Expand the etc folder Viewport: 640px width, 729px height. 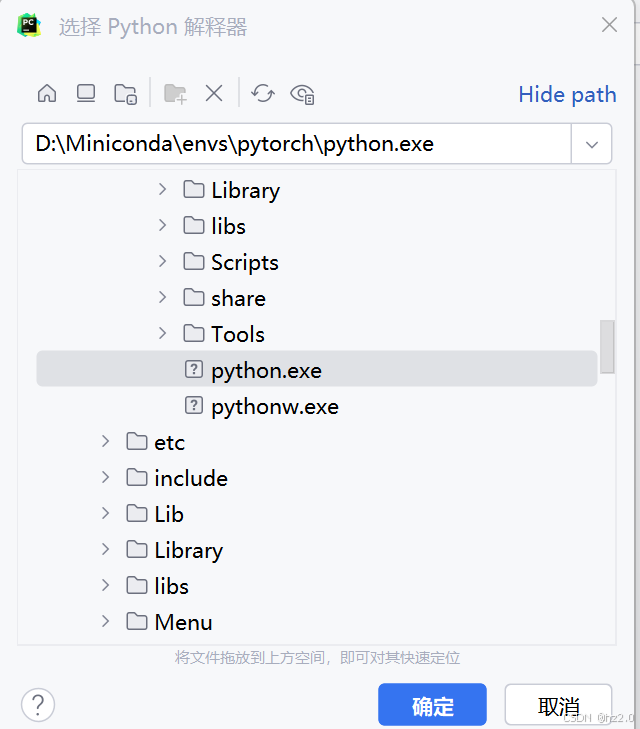[x=106, y=441]
